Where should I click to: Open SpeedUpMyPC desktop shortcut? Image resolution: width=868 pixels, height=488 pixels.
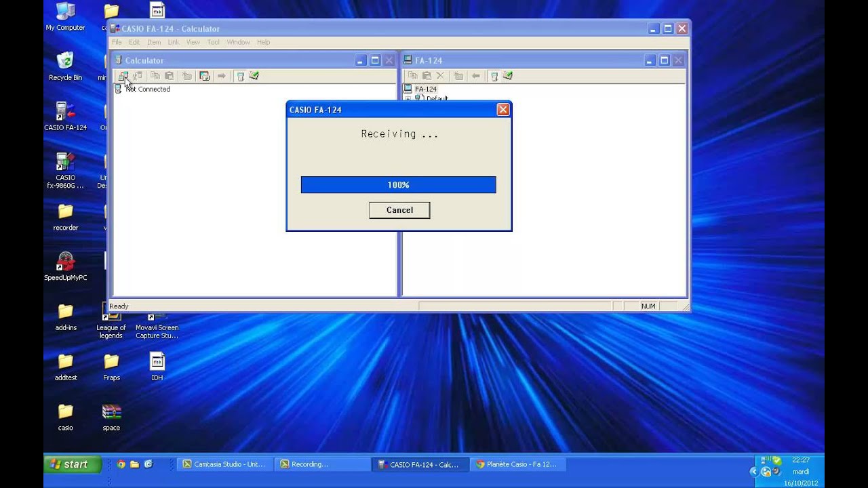click(66, 266)
